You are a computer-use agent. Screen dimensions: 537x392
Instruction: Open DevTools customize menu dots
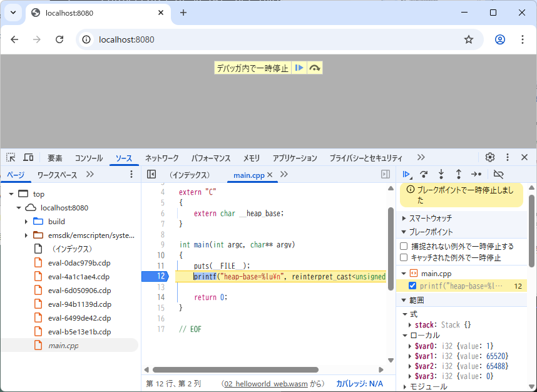508,157
